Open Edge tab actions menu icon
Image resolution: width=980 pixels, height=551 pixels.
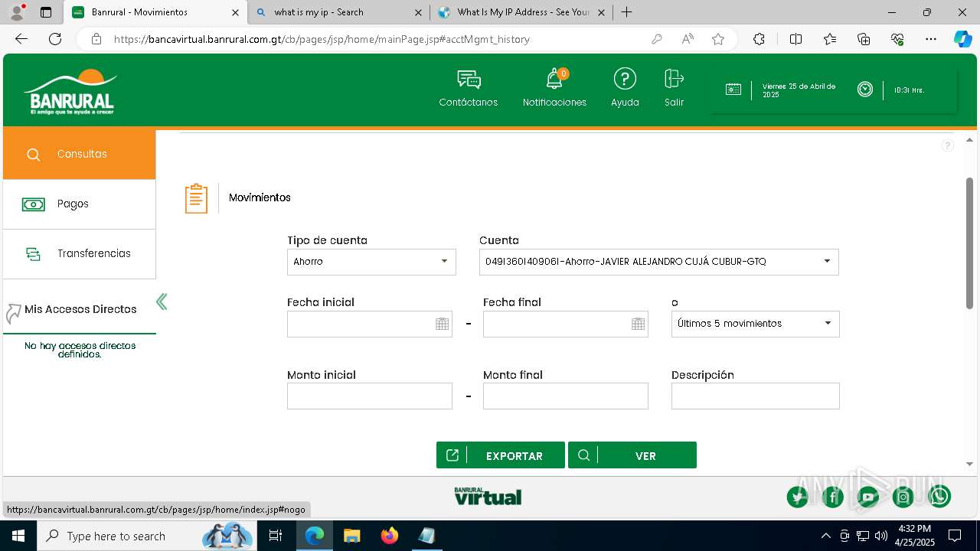[x=45, y=12]
